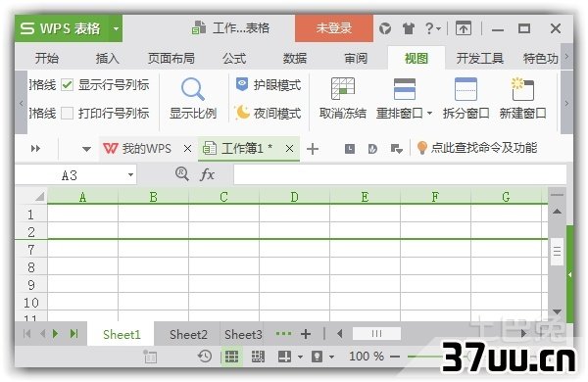Decrease zoom with the minus button
Viewport: 588px width, 382px height.
(x=395, y=357)
